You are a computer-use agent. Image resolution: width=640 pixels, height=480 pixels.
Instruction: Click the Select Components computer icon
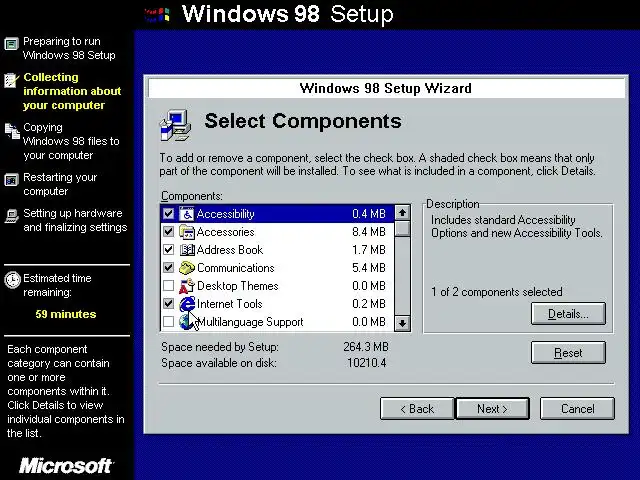[x=175, y=125]
